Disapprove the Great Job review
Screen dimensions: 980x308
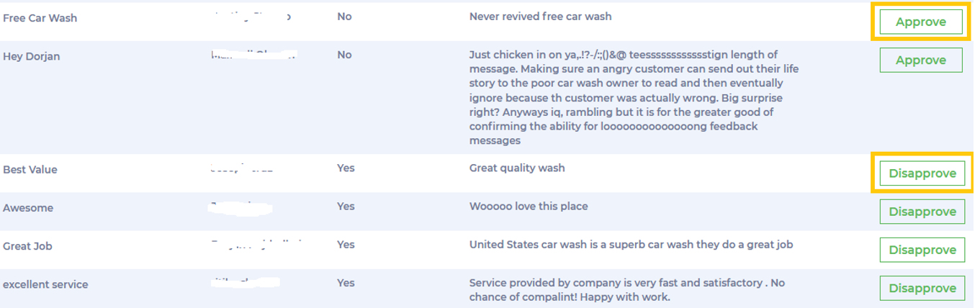(922, 250)
